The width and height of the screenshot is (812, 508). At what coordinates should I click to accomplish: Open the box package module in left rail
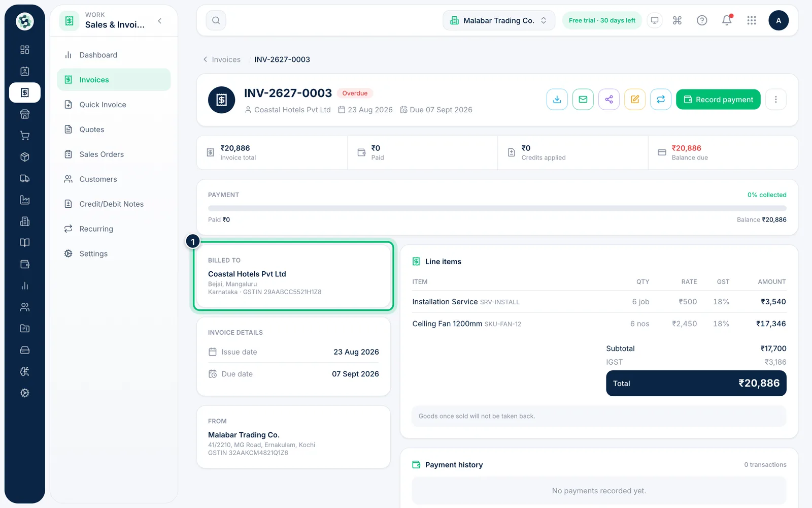(x=24, y=157)
